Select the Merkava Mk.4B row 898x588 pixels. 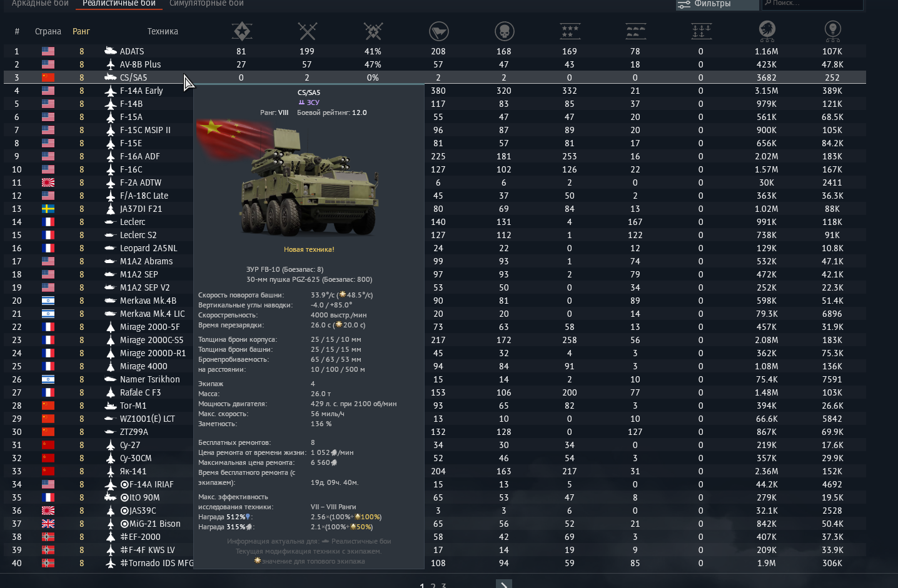(435, 301)
